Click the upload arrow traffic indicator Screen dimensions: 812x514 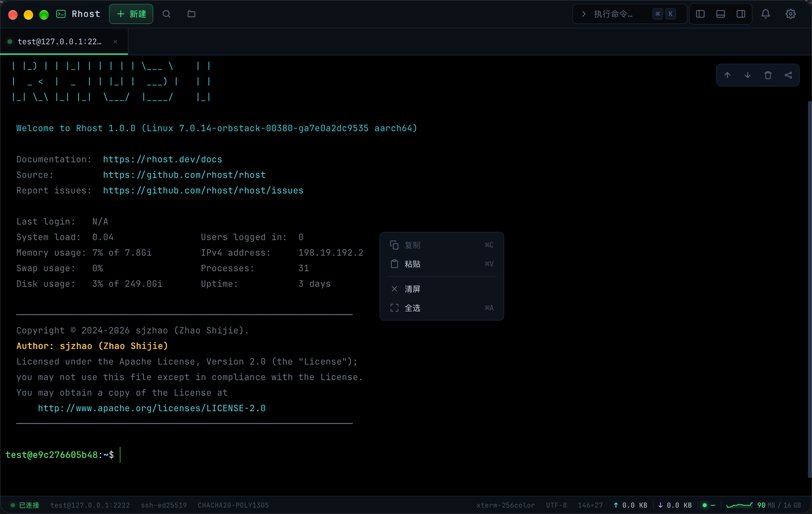[631, 505]
